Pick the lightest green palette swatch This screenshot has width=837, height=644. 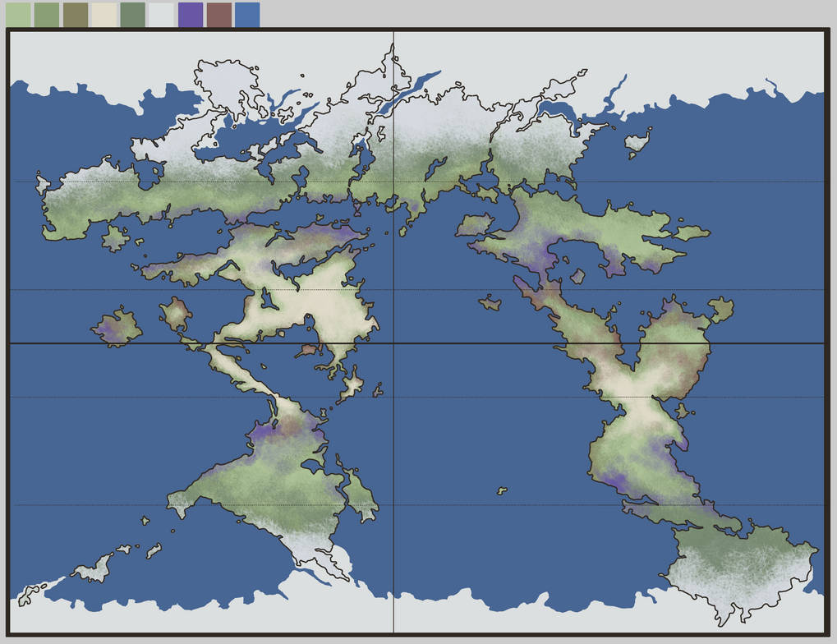tap(18, 15)
